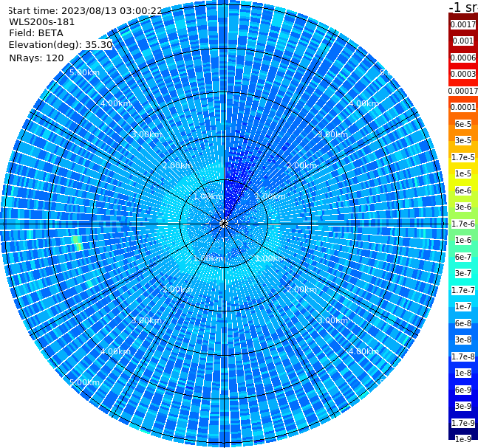Click the plot center where the rays converge
The image size is (478, 448).
pos(224,224)
